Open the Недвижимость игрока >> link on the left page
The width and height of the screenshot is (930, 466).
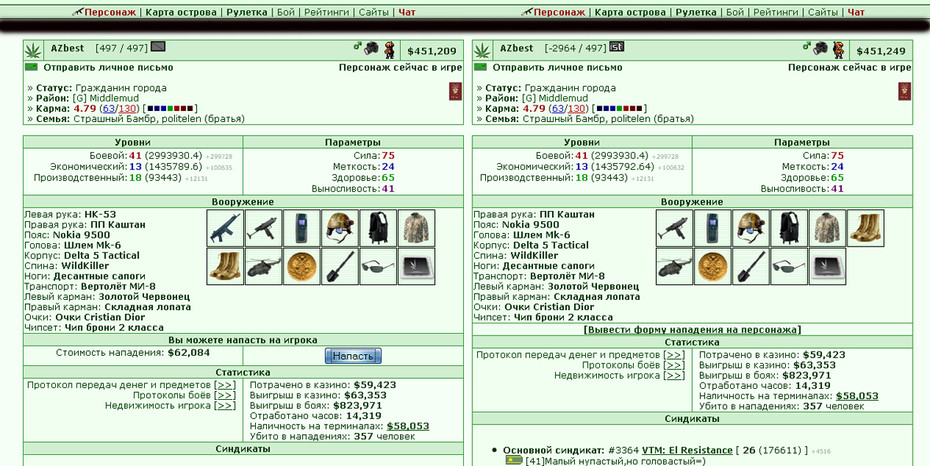[225, 406]
